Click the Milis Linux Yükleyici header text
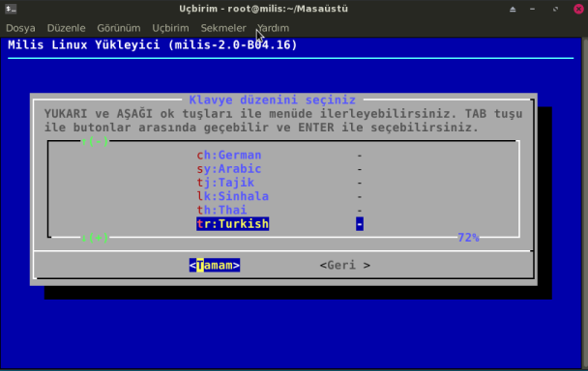The width and height of the screenshot is (588, 371). point(153,45)
